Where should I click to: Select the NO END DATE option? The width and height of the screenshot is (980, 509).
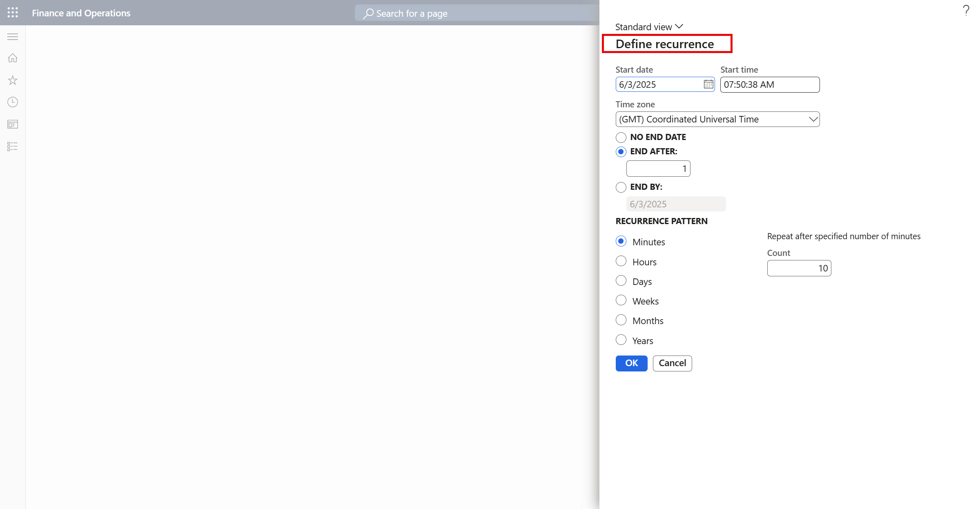pyautogui.click(x=621, y=137)
